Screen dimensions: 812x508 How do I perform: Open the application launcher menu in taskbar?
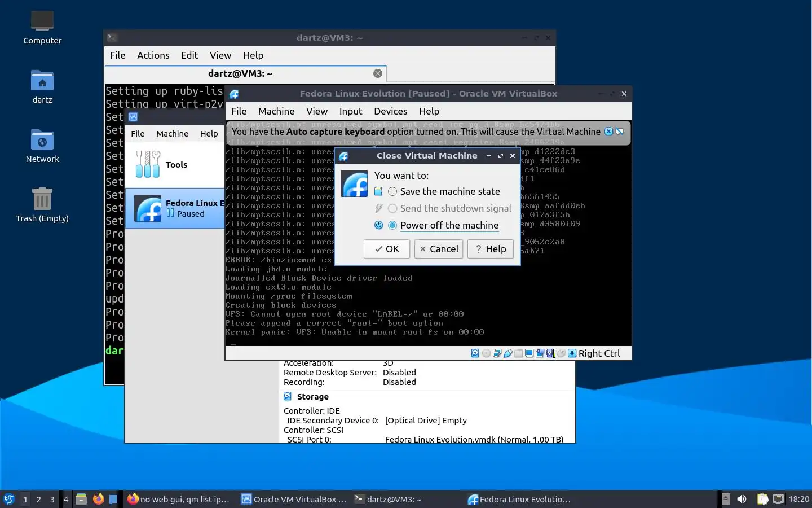[x=9, y=499]
